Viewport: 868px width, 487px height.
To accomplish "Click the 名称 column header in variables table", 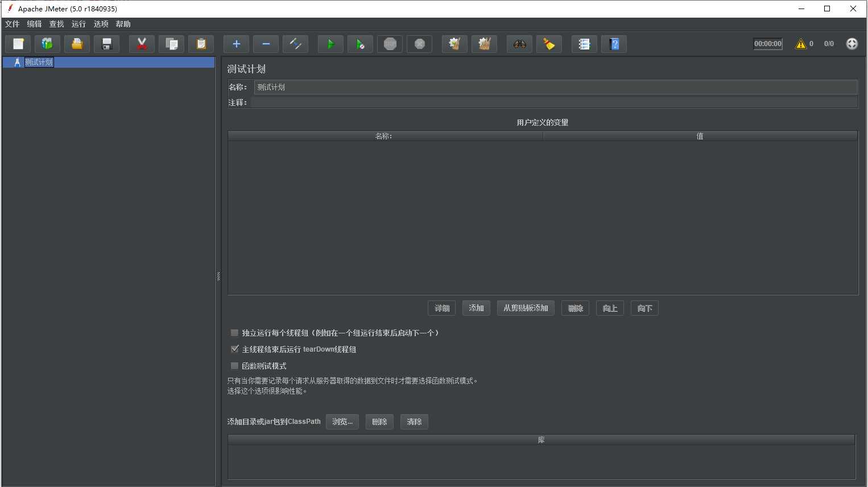I will click(x=385, y=136).
